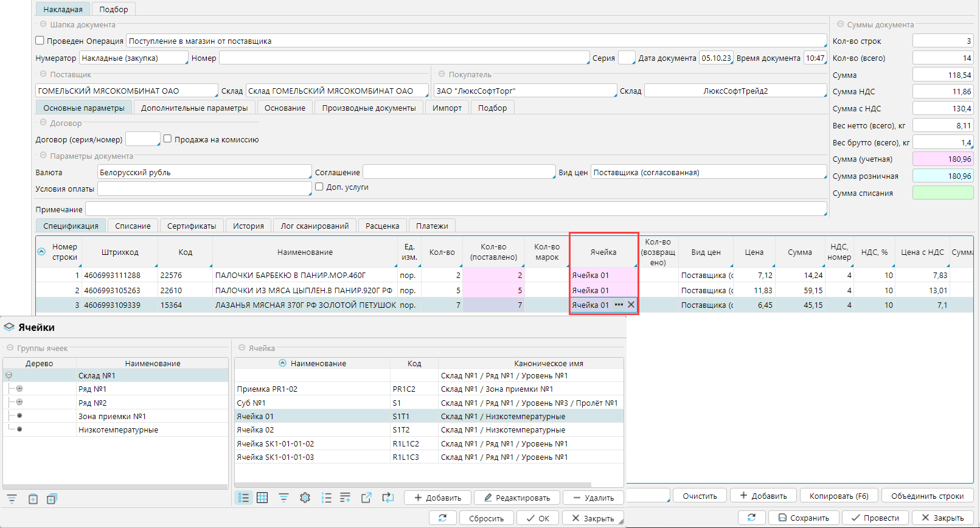Enable the Продажа на комиссию checkbox

[167, 139]
